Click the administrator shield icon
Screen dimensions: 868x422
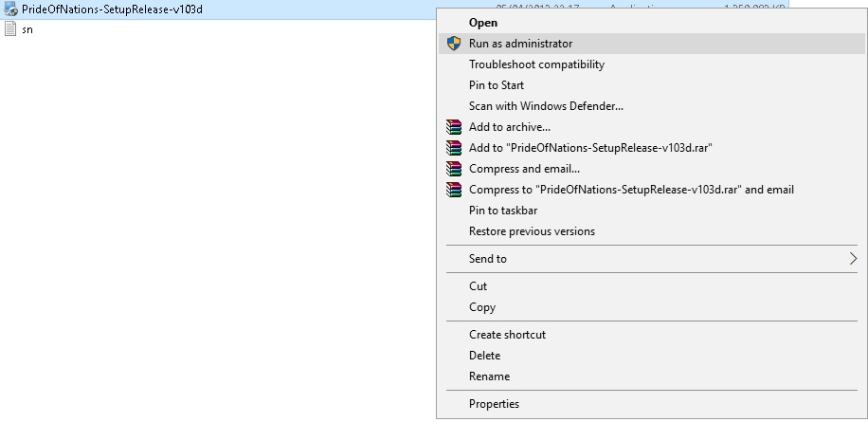click(454, 44)
